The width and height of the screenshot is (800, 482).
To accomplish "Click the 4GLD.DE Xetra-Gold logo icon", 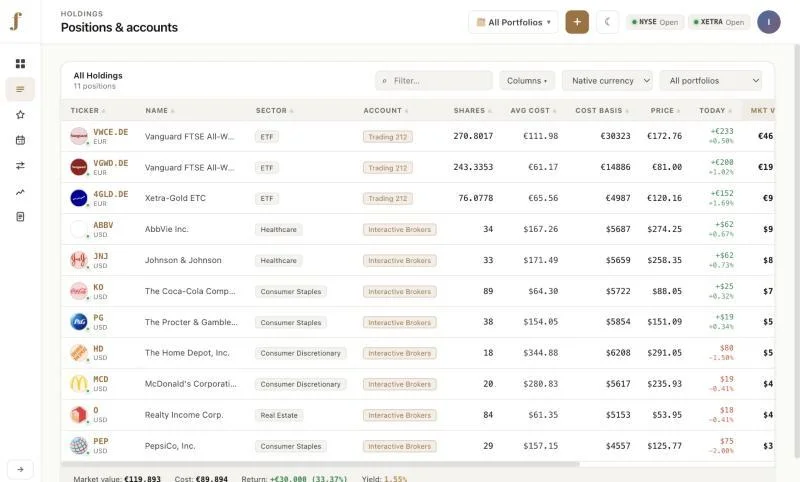I will point(79,198).
